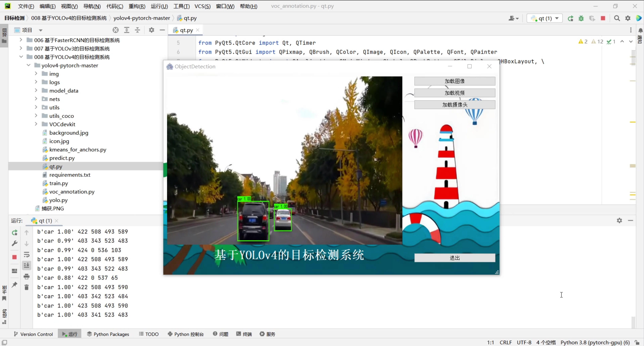The image size is (644, 346).
Task: Stop the running process in run panel
Action: [x=15, y=257]
